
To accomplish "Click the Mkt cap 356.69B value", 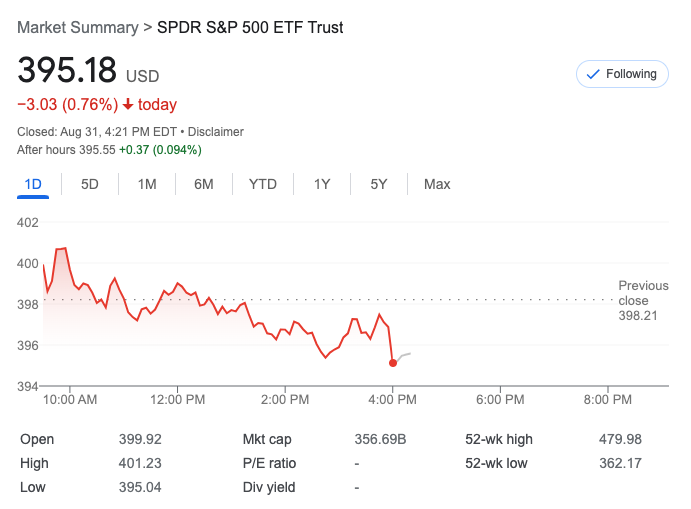I will (381, 439).
